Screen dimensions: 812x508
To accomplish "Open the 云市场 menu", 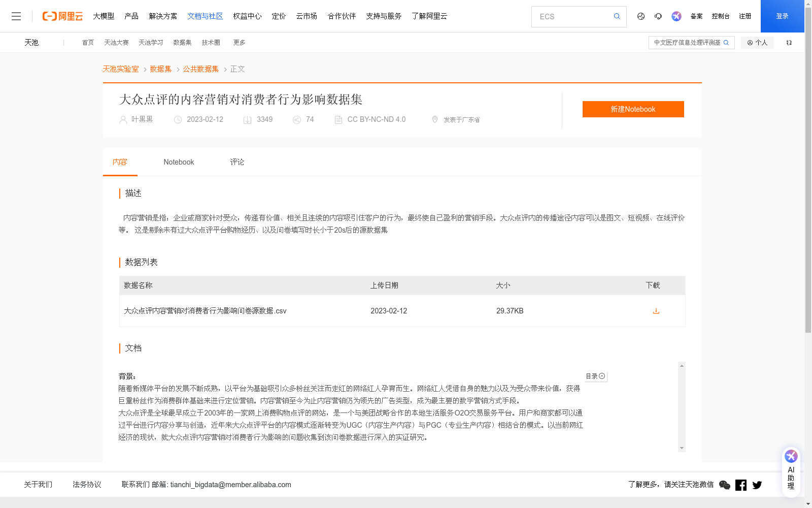I will point(307,16).
